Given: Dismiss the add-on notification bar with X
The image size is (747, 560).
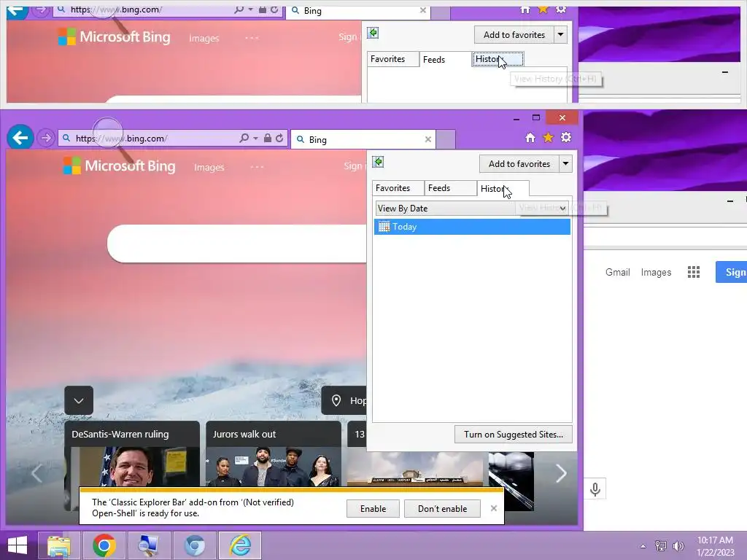Looking at the screenshot, I should pos(494,508).
